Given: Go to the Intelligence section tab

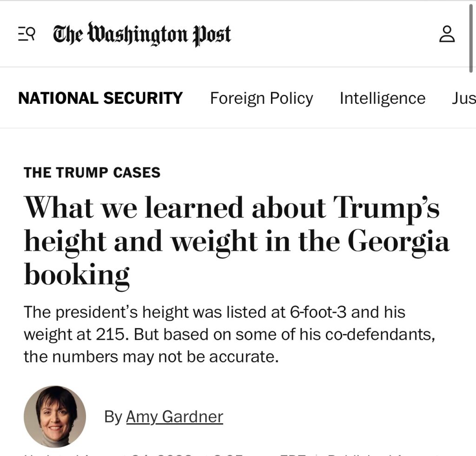Looking at the screenshot, I should click(x=382, y=98).
